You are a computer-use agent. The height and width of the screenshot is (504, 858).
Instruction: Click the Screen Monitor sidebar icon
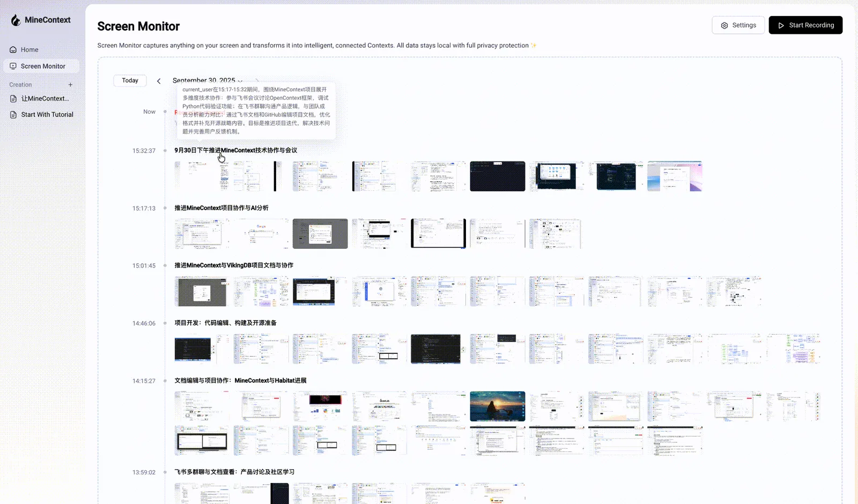(x=13, y=66)
